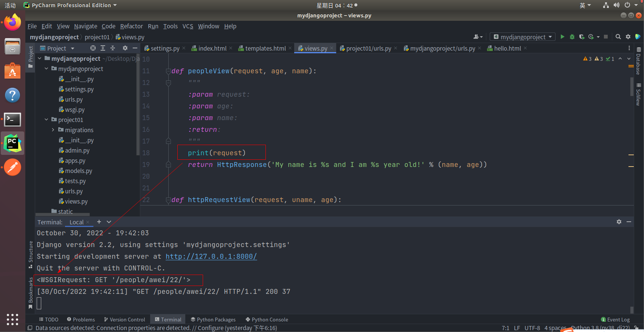The width and height of the screenshot is (644, 332).
Task: Collapse the project01 folder
Action: (x=46, y=120)
